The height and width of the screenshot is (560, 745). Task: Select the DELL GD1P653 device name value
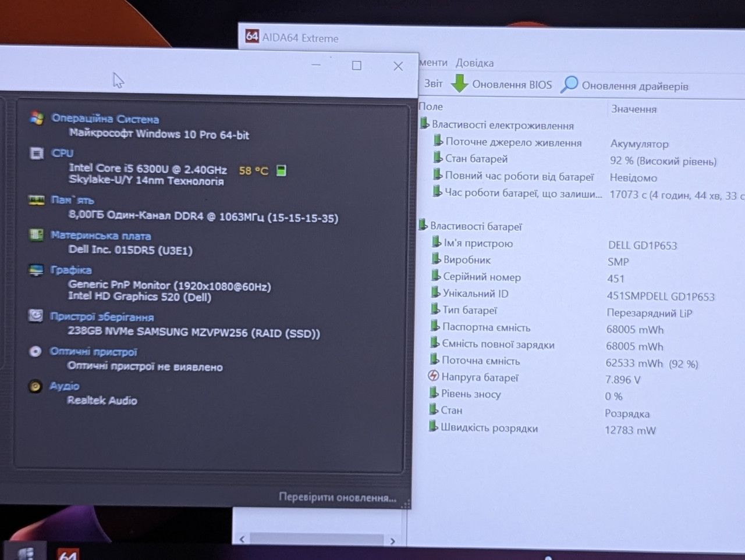point(643,245)
